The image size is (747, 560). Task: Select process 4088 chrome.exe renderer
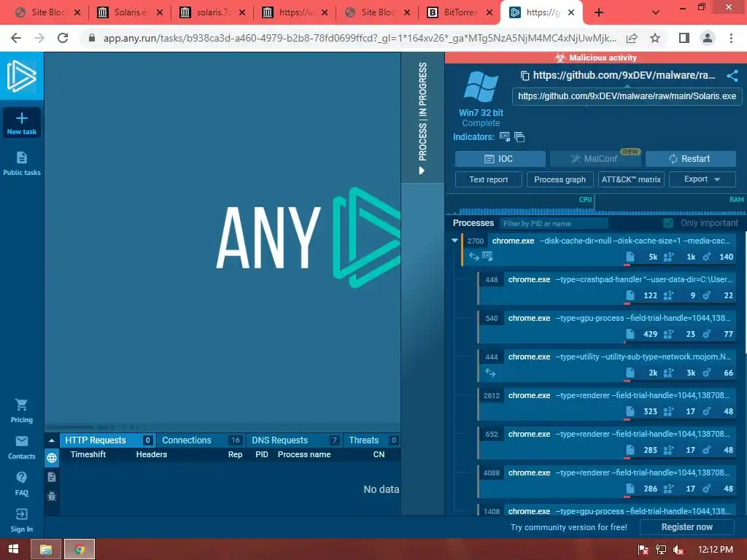[x=608, y=481]
